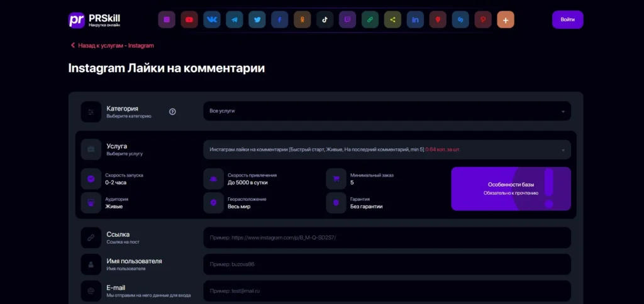
Task: Click the Аудитория icon
Action: pyautogui.click(x=91, y=203)
